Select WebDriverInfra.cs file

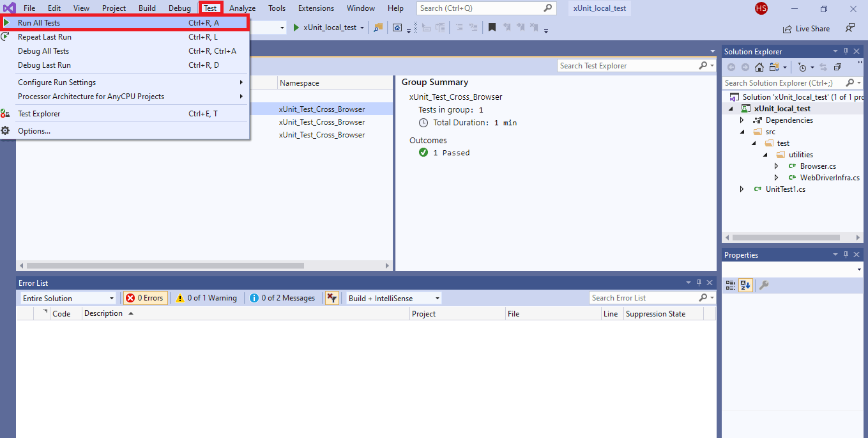click(830, 178)
